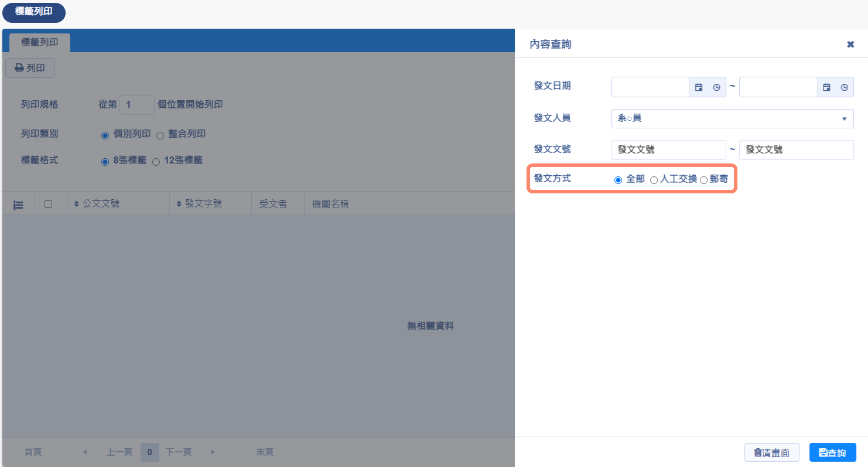Switch to the 標籤列印 tab

tap(39, 43)
